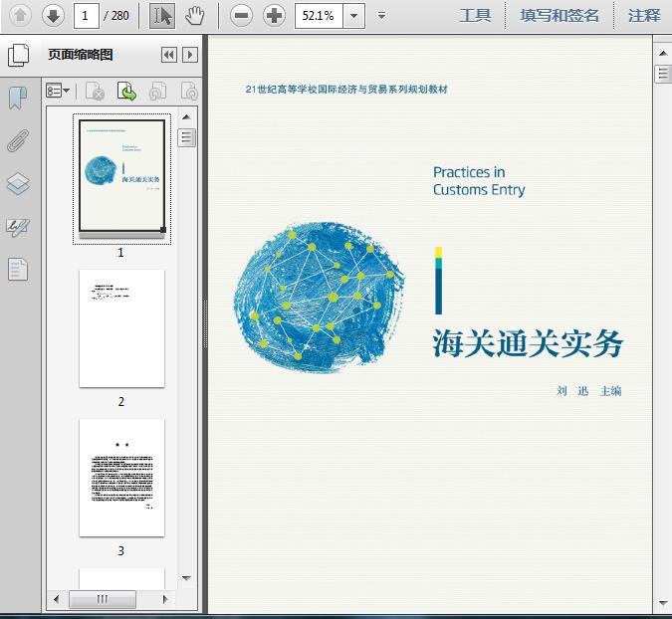This screenshot has height=619, width=672.
Task: Open the thumbnail options menu dropdown
Action: click(x=58, y=91)
